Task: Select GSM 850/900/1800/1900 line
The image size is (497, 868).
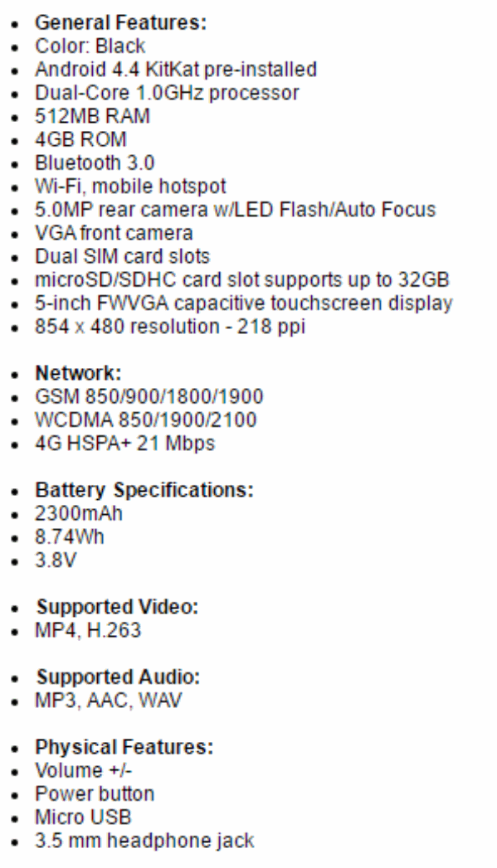Action: click(x=149, y=397)
